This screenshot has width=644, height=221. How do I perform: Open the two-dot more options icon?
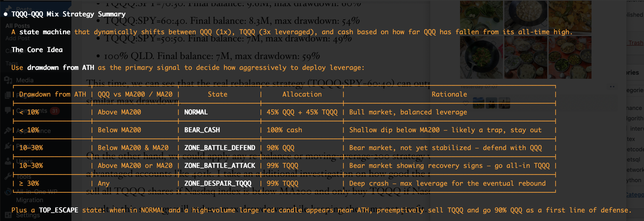(612, 87)
